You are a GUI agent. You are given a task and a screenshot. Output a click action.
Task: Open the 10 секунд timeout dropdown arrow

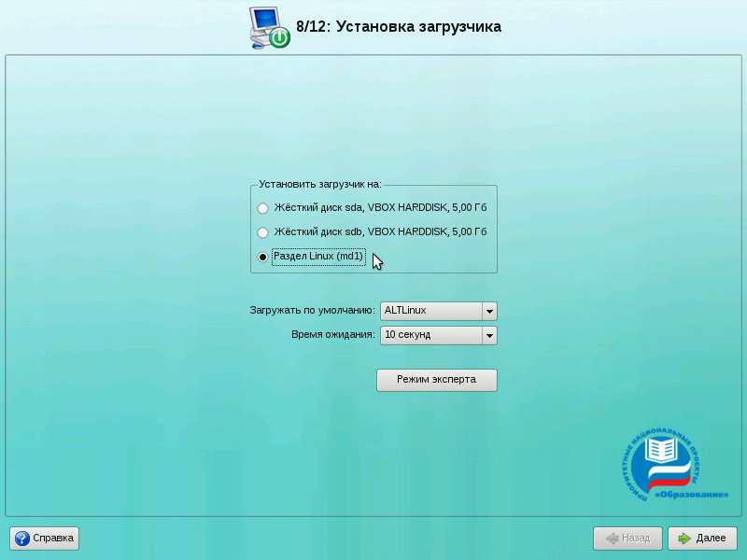(489, 336)
